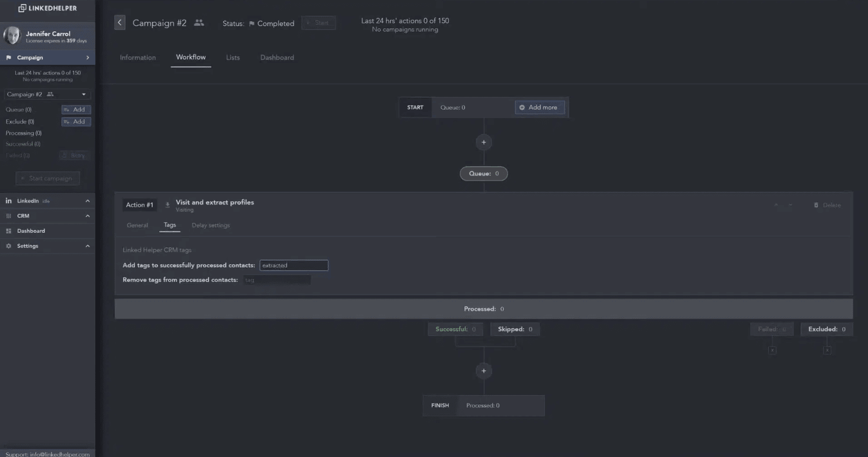The width and height of the screenshot is (868, 457).
Task: Open Successful (0) in the sidebar
Action: pyautogui.click(x=23, y=144)
